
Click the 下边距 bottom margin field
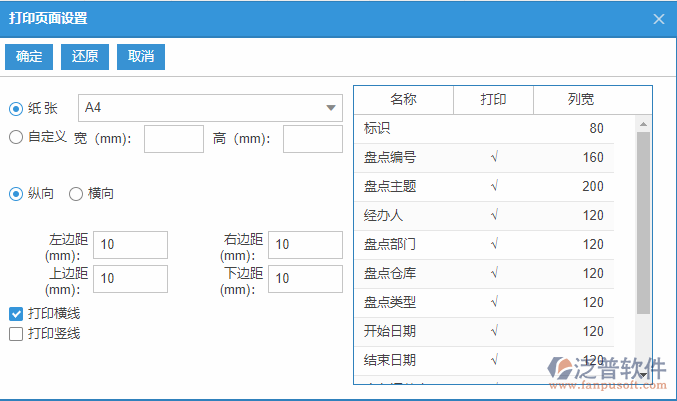coord(305,278)
